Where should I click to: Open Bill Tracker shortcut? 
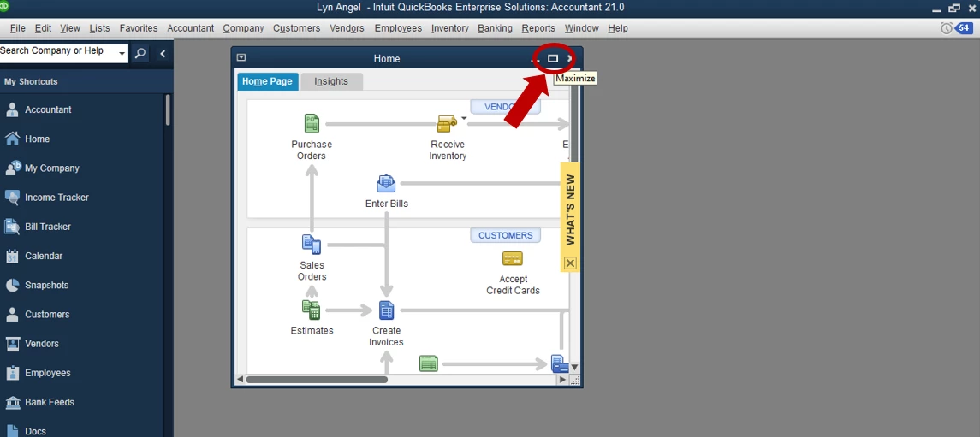pos(48,227)
